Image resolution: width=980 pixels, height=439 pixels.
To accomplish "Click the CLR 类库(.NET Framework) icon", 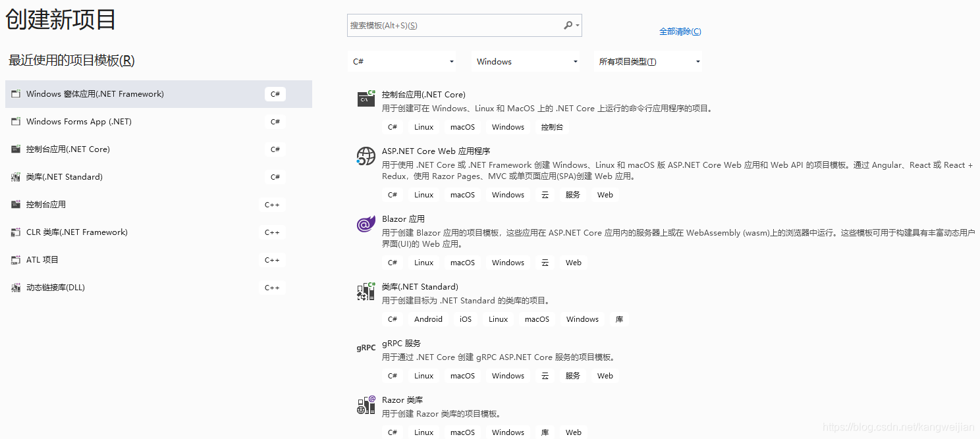I will [16, 232].
